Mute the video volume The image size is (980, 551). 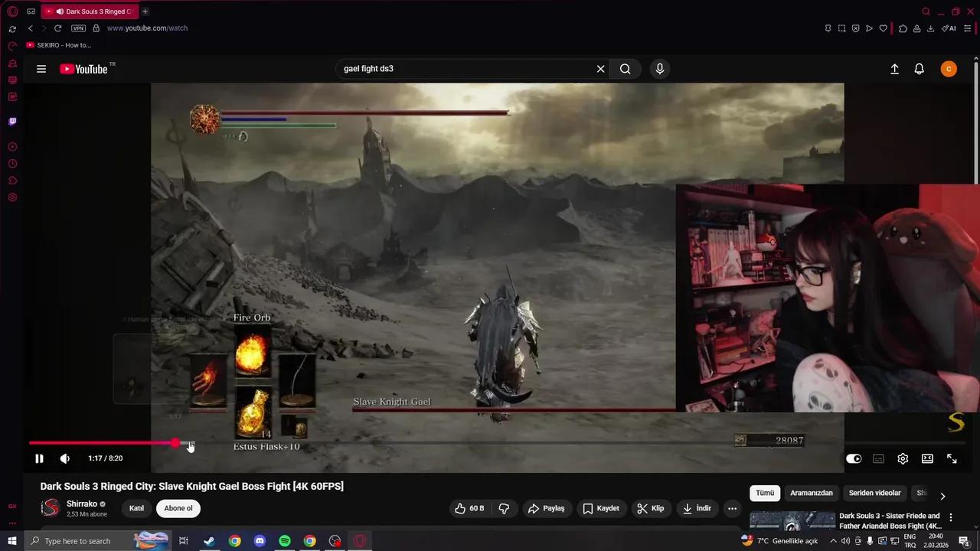pyautogui.click(x=65, y=458)
